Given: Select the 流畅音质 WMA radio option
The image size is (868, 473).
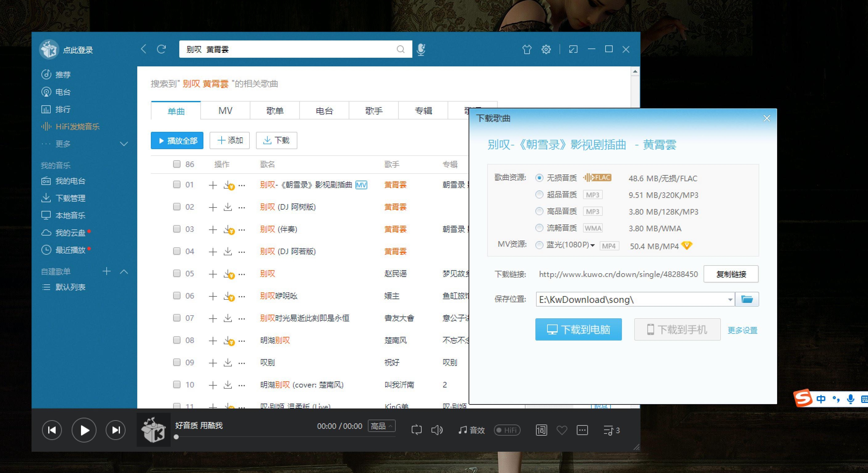Looking at the screenshot, I should coord(539,228).
